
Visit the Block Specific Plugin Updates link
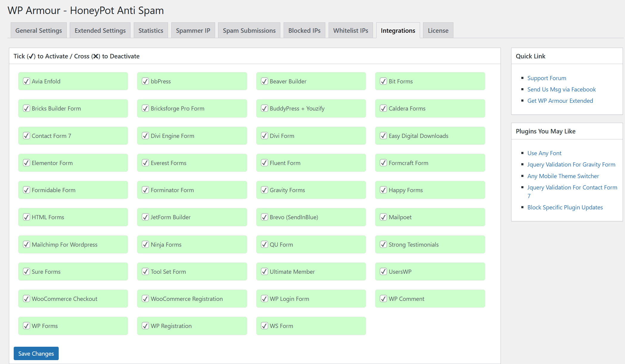565,207
